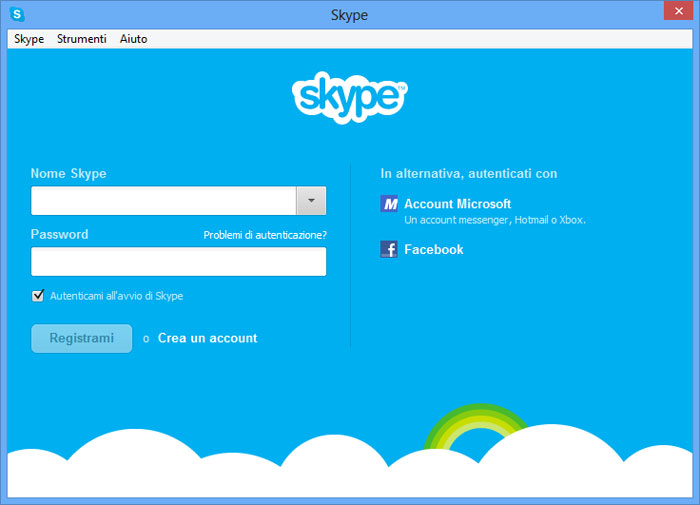This screenshot has height=505, width=700.
Task: Click inside the Nome Skype field
Action: point(163,200)
